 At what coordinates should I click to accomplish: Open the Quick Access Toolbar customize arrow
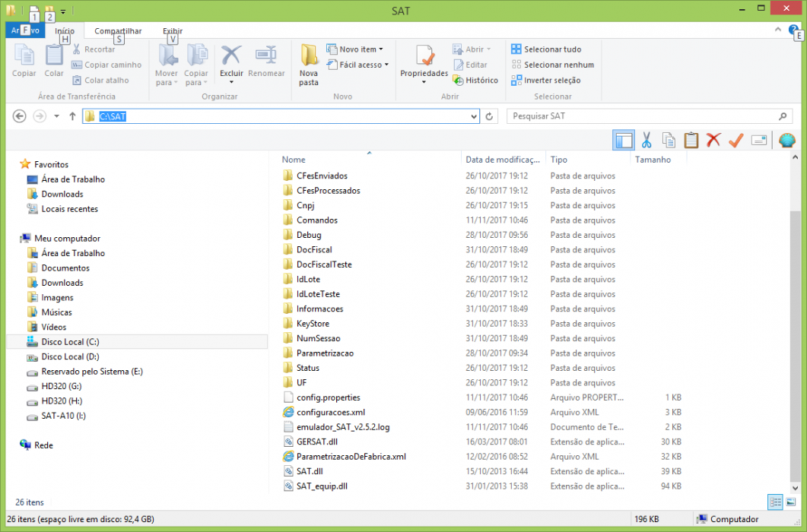(x=63, y=11)
